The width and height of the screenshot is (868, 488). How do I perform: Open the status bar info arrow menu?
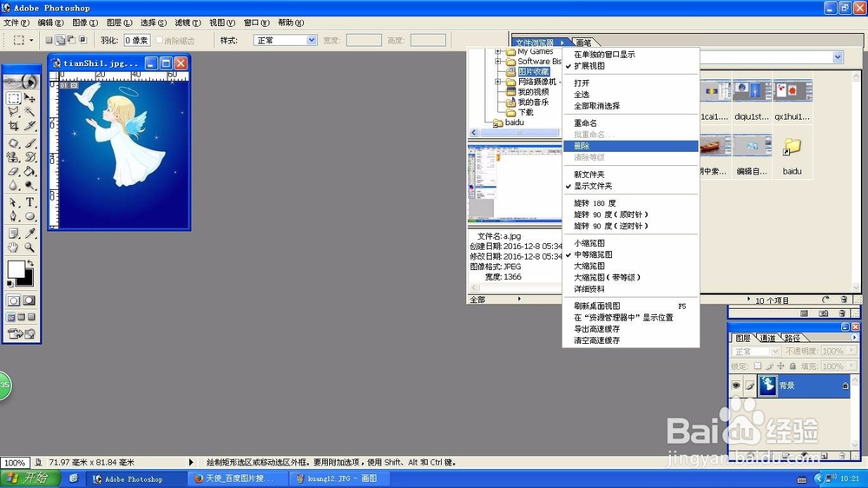click(x=191, y=462)
